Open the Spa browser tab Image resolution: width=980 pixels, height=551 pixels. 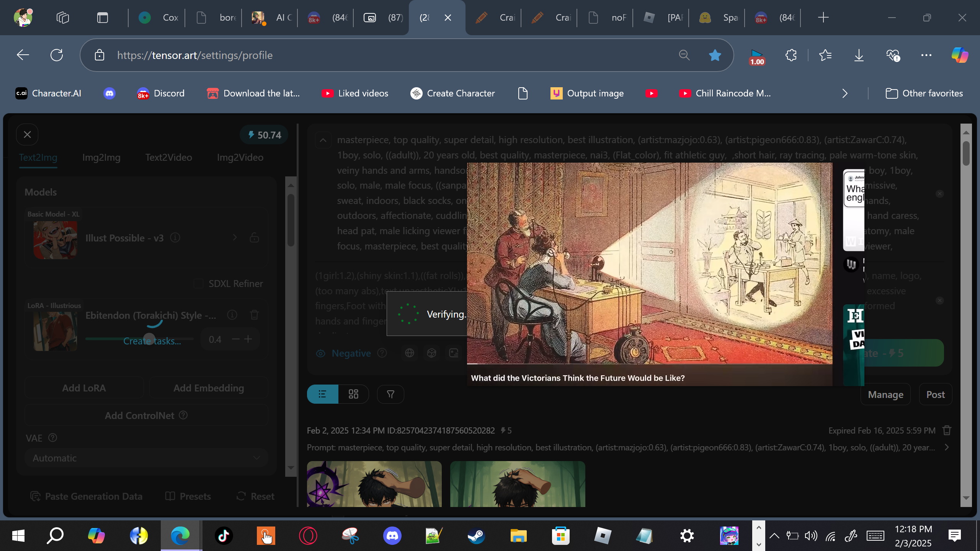(x=717, y=18)
